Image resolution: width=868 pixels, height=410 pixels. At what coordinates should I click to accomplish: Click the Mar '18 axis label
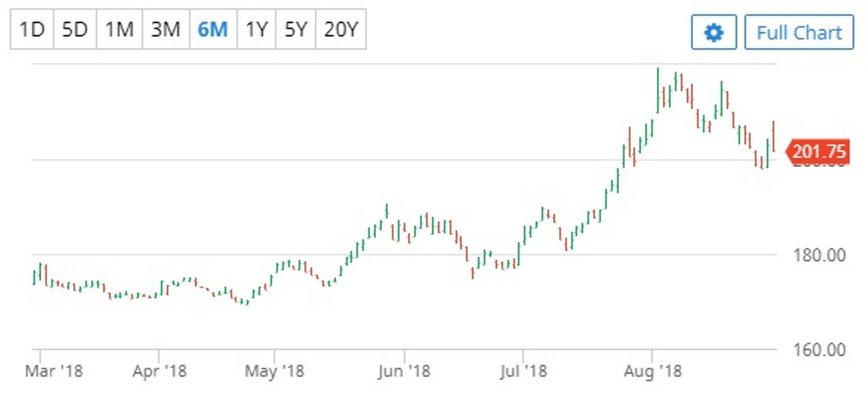(54, 371)
